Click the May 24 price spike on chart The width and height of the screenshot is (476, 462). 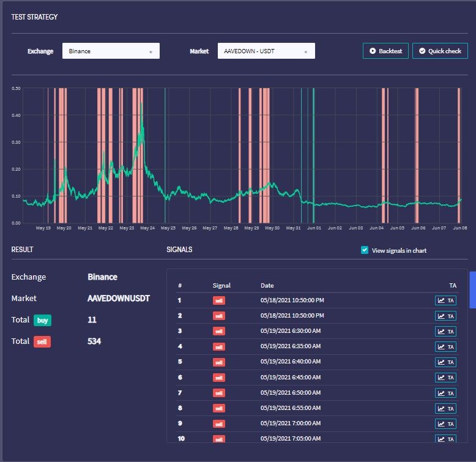coord(141,121)
